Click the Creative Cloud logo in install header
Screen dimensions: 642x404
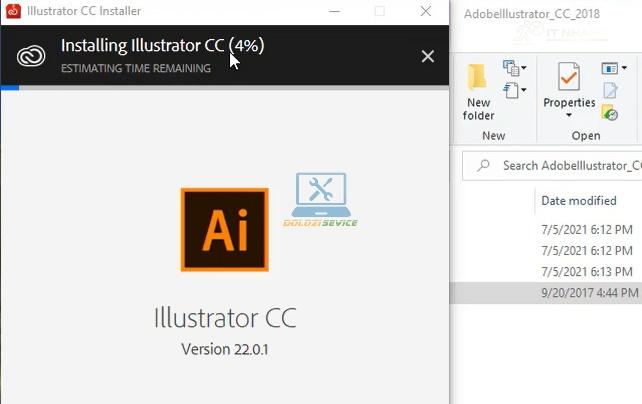click(x=32, y=56)
